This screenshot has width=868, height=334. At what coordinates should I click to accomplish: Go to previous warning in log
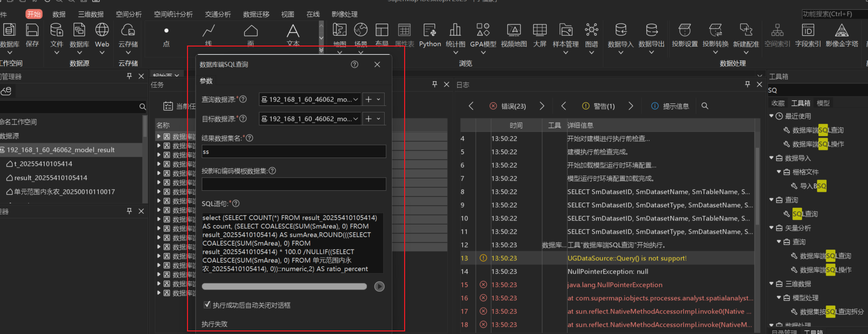click(x=564, y=106)
